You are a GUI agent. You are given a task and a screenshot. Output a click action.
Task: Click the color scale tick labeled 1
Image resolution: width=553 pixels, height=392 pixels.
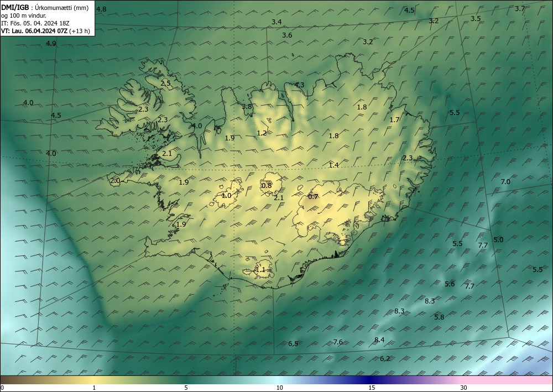tap(94, 388)
